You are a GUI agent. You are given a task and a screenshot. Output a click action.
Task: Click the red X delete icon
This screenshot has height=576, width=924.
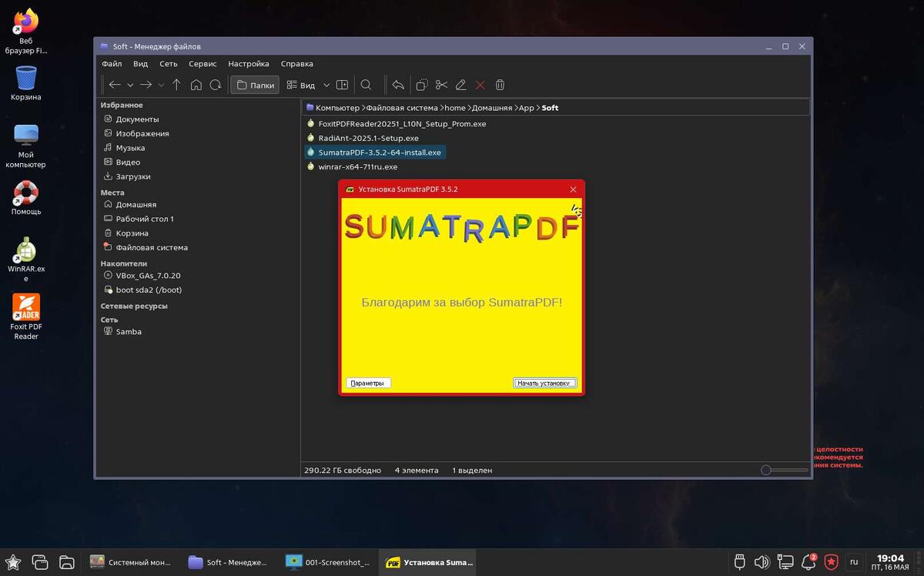point(480,85)
